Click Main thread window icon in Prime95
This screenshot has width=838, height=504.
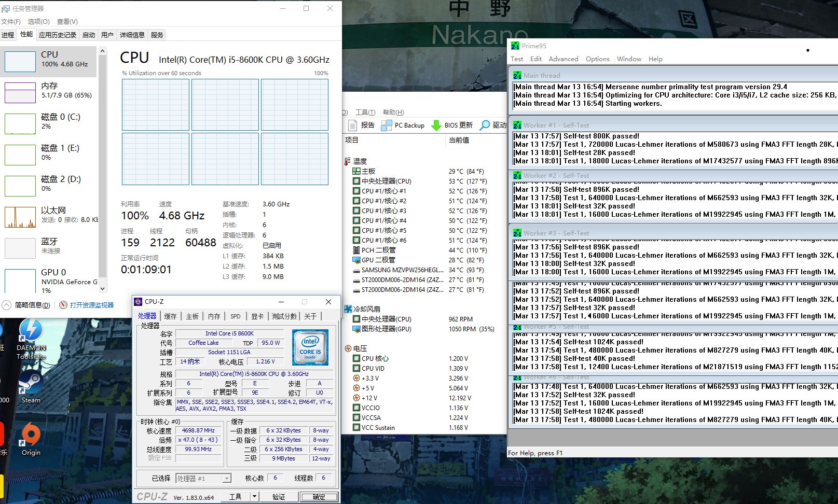click(x=517, y=75)
